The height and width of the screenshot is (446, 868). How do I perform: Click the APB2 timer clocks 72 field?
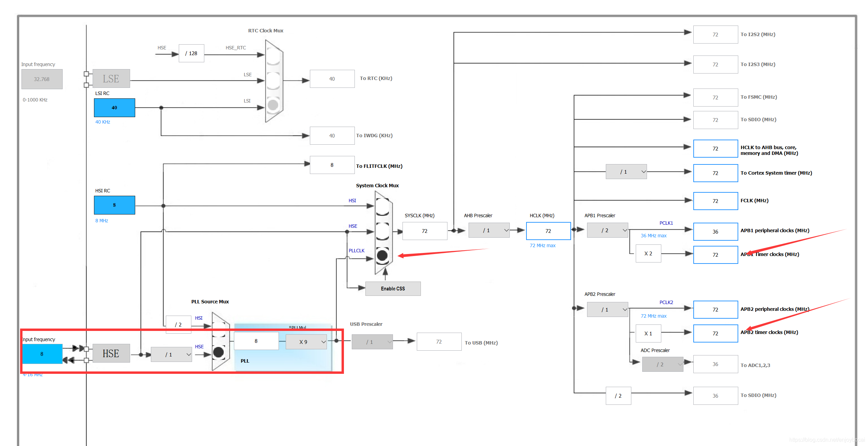click(x=716, y=334)
